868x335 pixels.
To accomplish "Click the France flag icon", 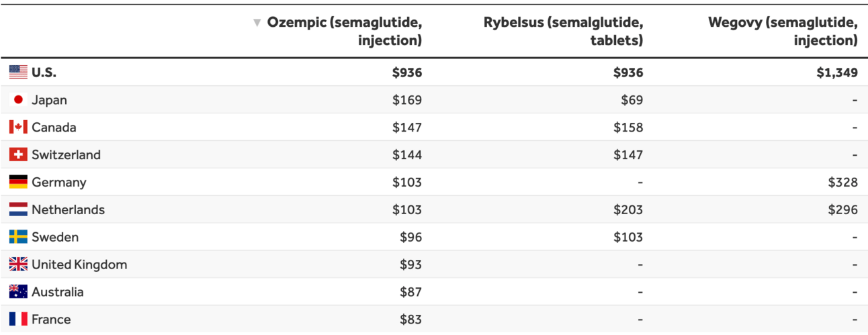I will [18, 320].
